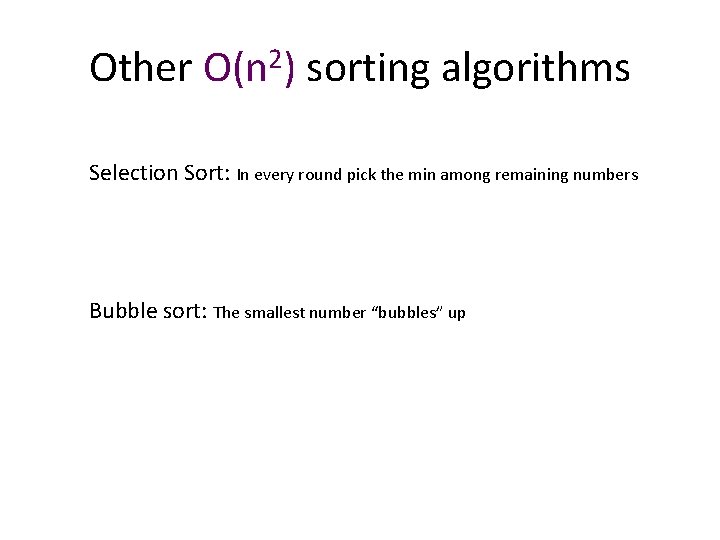Click the quoted word "bubbles" in the description

[407, 313]
